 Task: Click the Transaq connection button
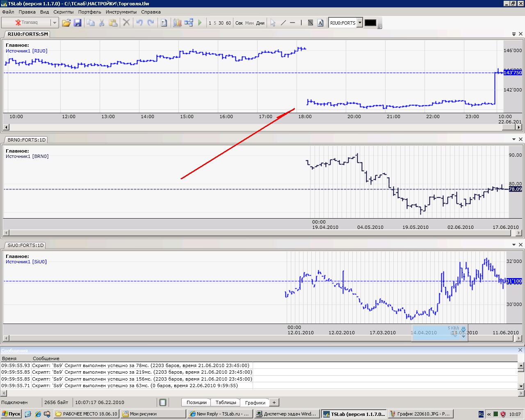[x=26, y=23]
